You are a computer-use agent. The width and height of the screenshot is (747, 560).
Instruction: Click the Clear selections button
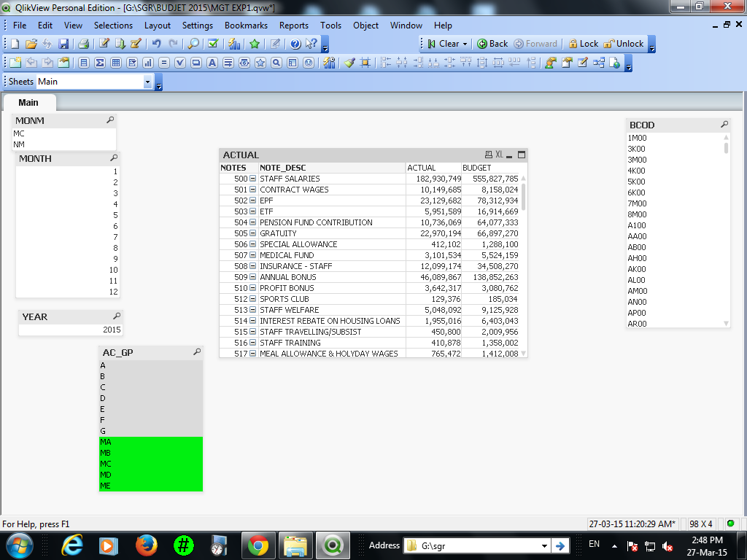444,44
